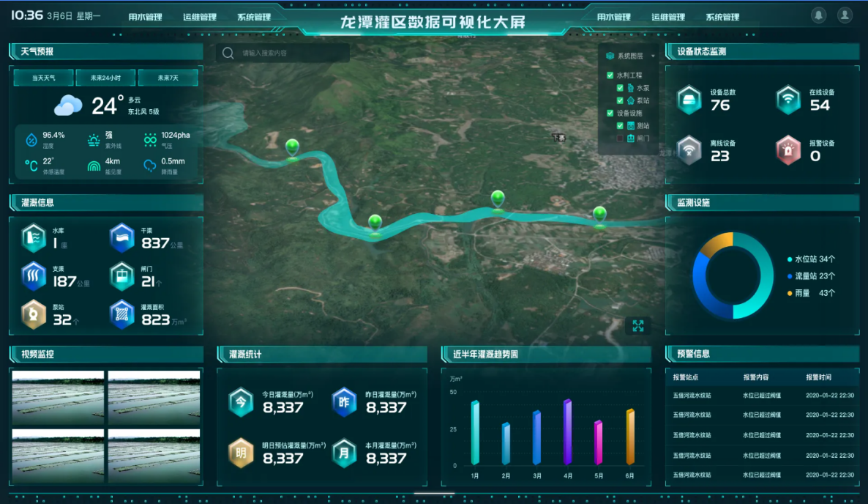Open the bottom-right video feed thumbnail
The height and width of the screenshot is (504, 868).
point(154,456)
